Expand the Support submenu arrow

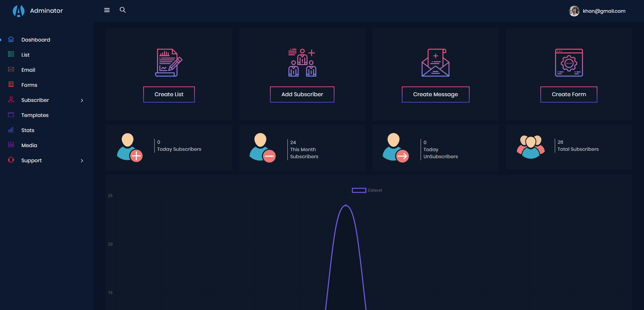(x=82, y=161)
